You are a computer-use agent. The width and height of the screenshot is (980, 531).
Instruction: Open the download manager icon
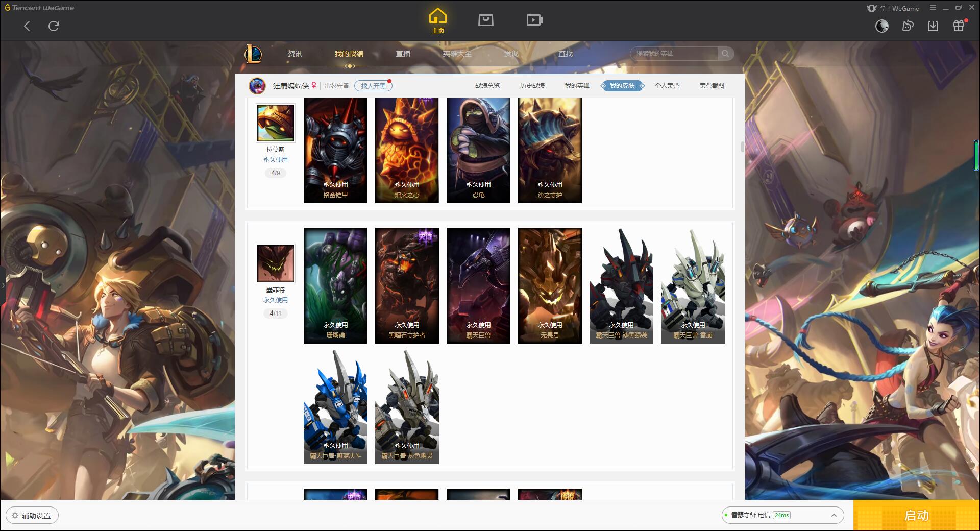(x=933, y=26)
